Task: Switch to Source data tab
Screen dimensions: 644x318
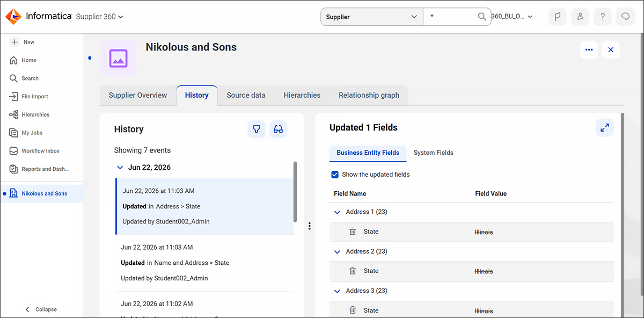Action: tap(246, 95)
